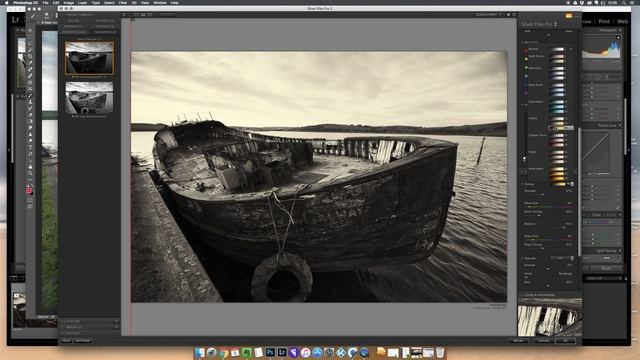Choose the violet color filter dot
The height and width of the screenshot is (360, 640).
(x=526, y=93)
